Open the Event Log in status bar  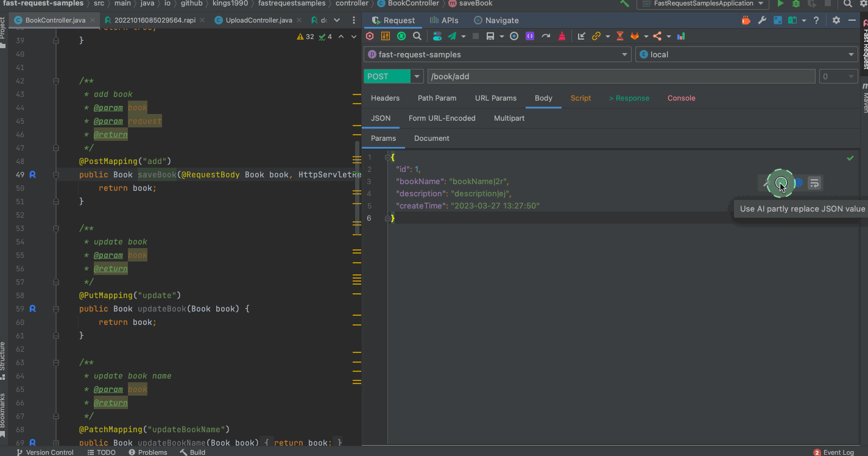pos(838,452)
